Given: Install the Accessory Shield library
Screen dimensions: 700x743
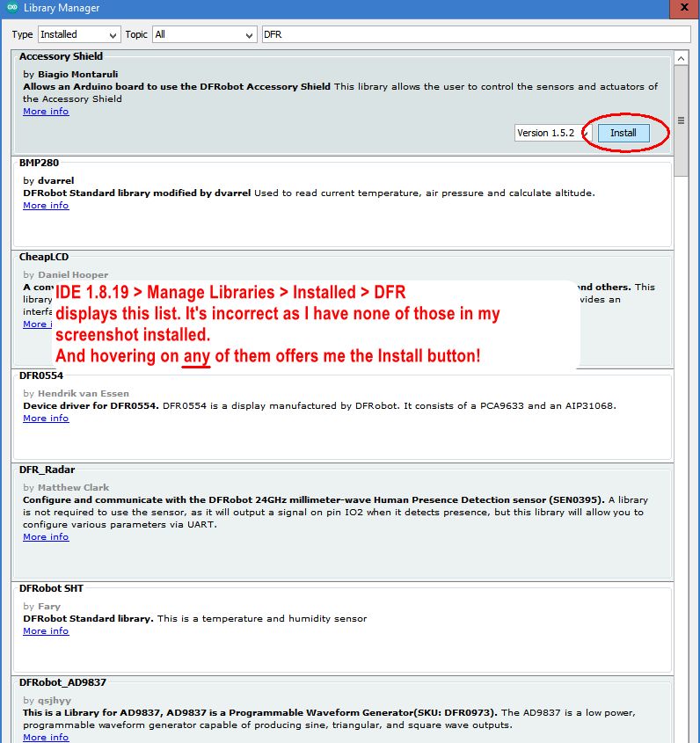Looking at the screenshot, I should [623, 133].
